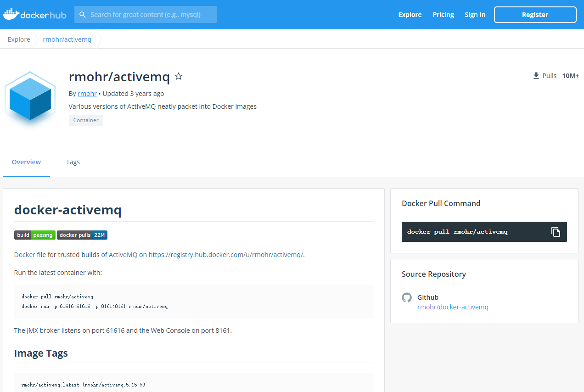Select the Overview tab
This screenshot has width=584, height=392.
26,162
